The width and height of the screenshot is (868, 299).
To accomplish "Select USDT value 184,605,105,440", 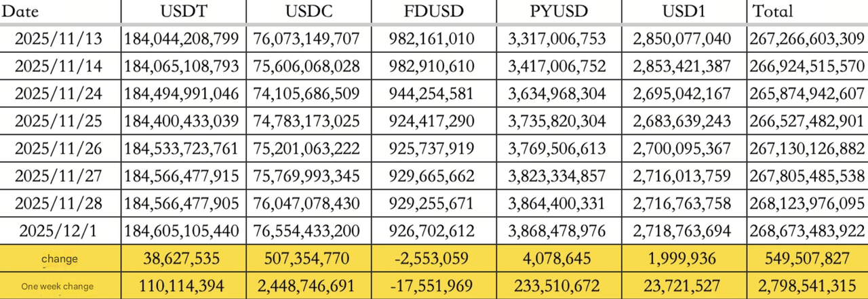I will point(180,231).
